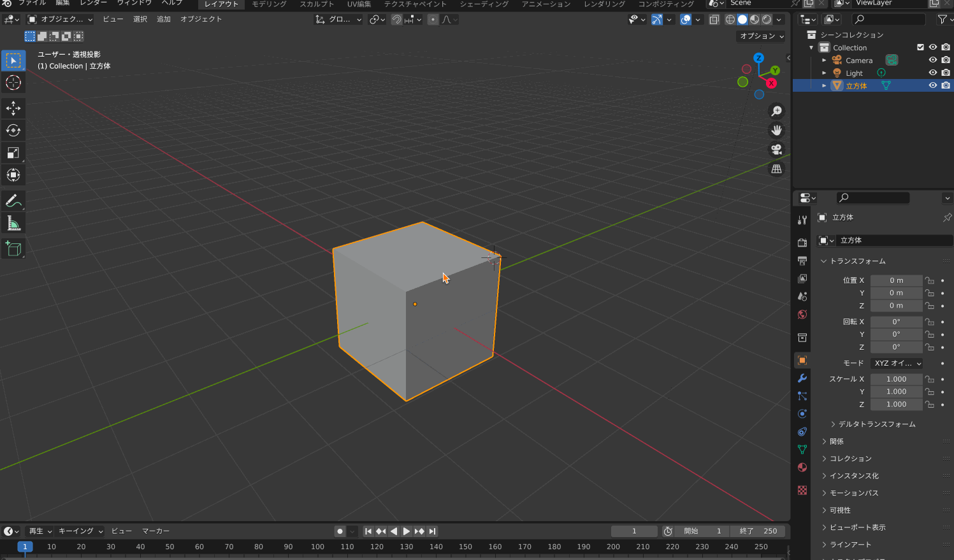Open the 追加 menu in viewport header
954x560 pixels.
tap(164, 19)
